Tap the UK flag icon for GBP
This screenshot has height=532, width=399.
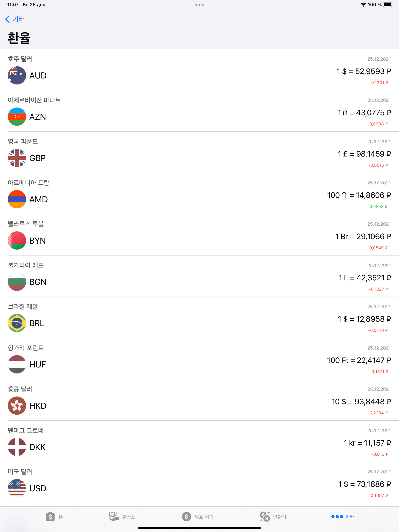coord(17,158)
